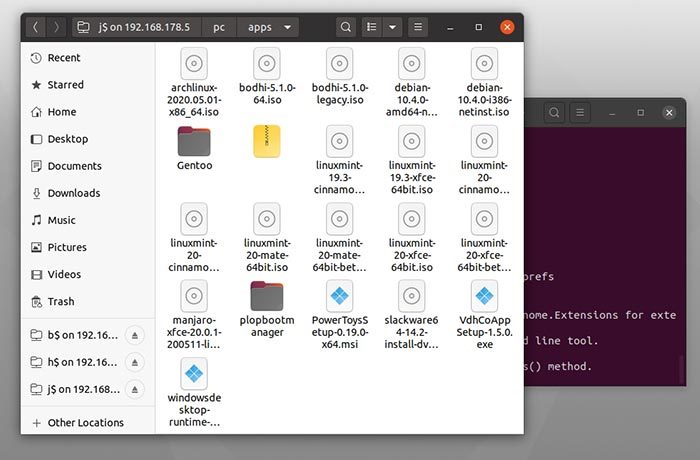Open Recent in the sidebar
Screen dimensions: 700x460
88,58
